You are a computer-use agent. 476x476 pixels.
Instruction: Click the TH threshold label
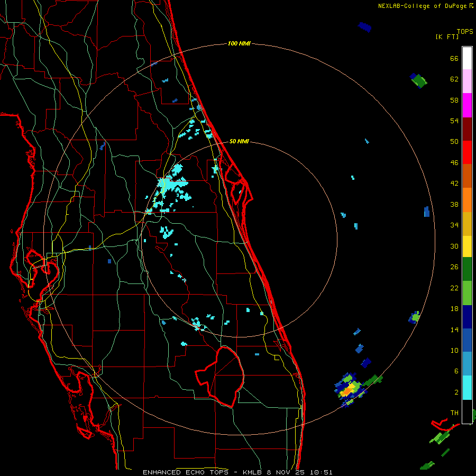pyautogui.click(x=454, y=413)
